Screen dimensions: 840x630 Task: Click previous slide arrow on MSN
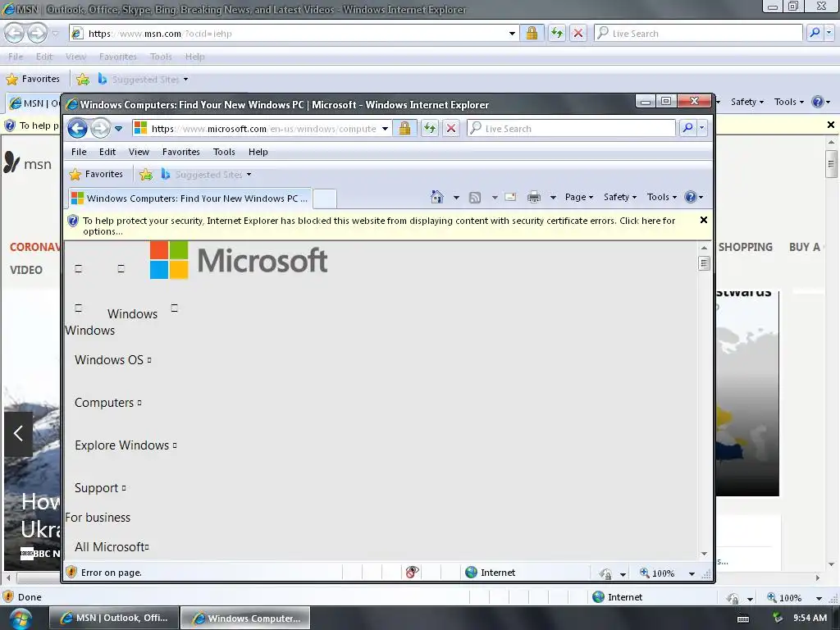coord(18,433)
